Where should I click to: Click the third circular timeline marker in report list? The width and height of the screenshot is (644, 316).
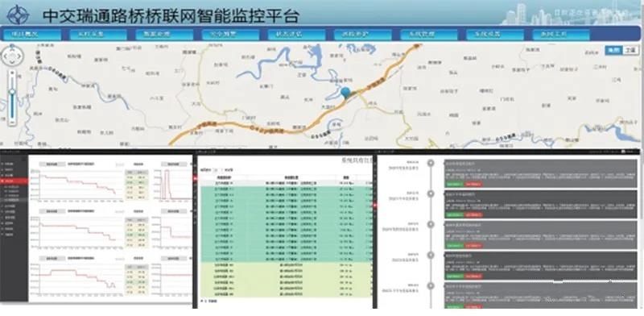click(431, 225)
